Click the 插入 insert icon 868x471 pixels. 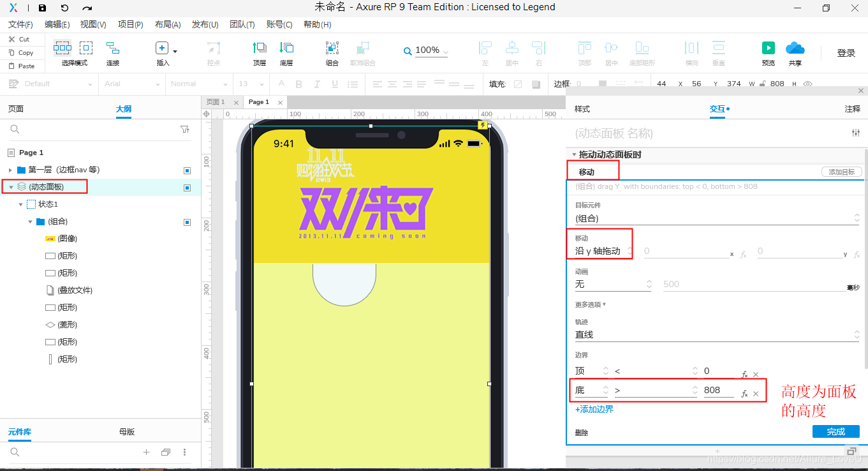click(x=162, y=49)
